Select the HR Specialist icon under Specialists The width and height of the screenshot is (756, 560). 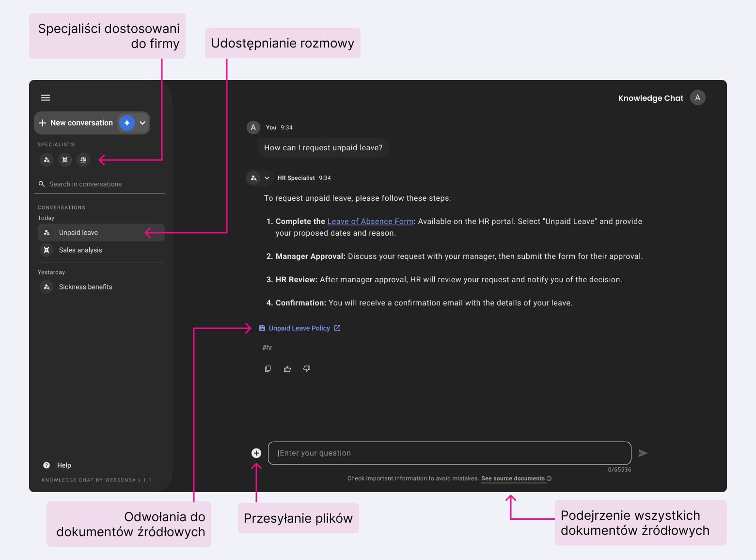pos(46,160)
